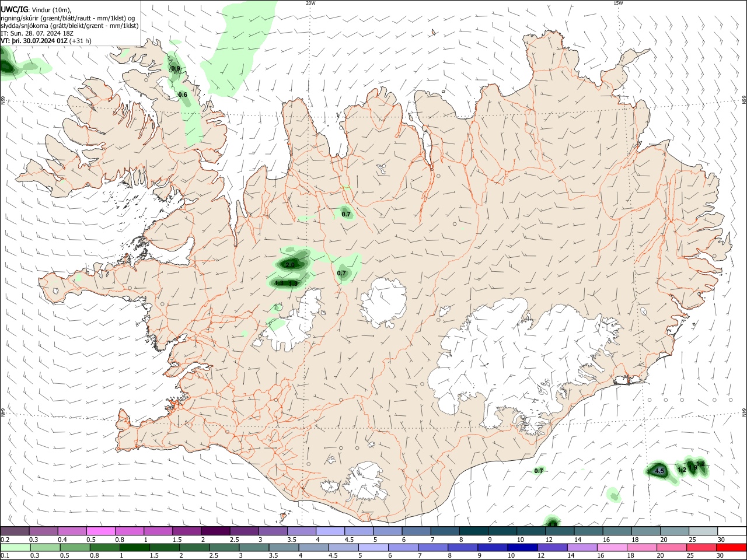
Task: Click the '0.7' precipitation value over the sea
Action: (539, 471)
